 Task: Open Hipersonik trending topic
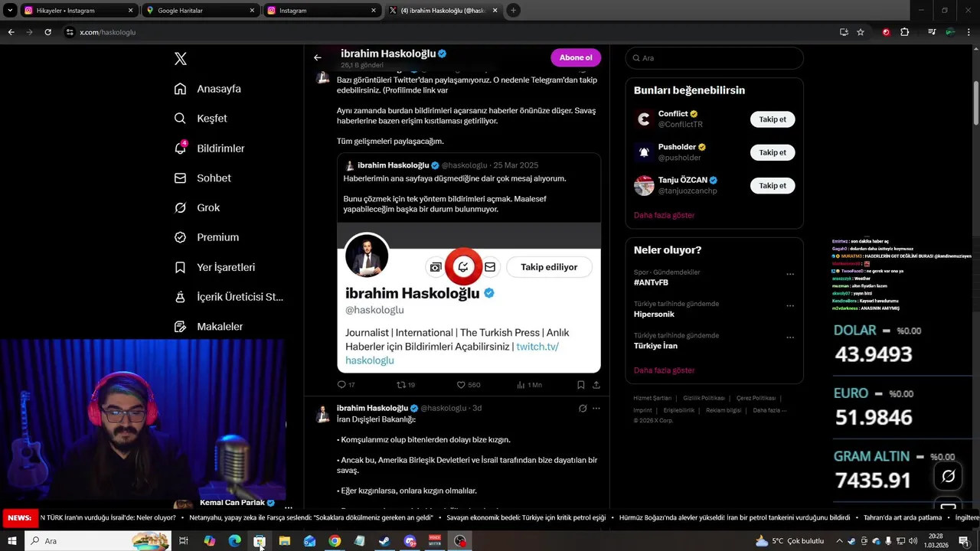click(653, 314)
